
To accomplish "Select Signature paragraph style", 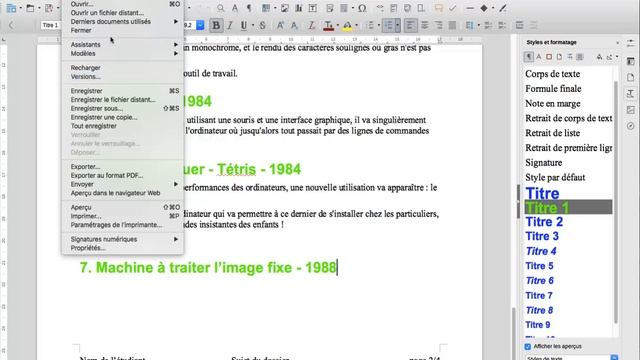I will click(x=544, y=162).
